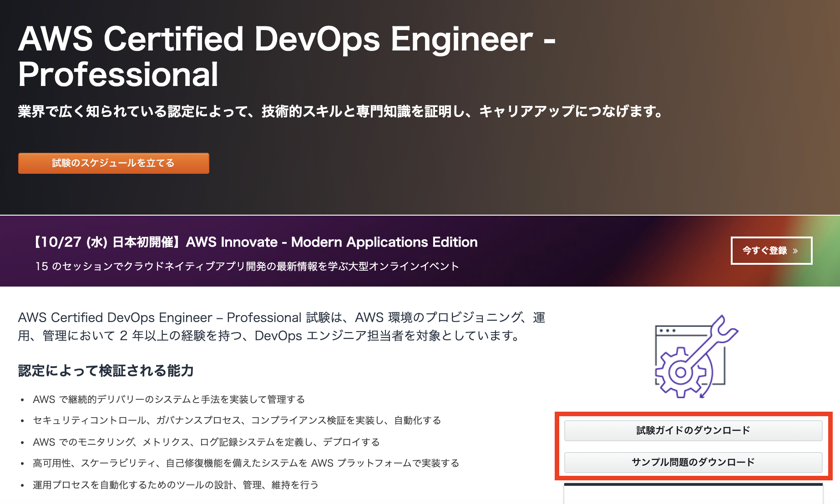The image size is (840, 504).
Task: Click the AWS Certified DevOps Engineer - Professional heading
Action: tap(287, 56)
